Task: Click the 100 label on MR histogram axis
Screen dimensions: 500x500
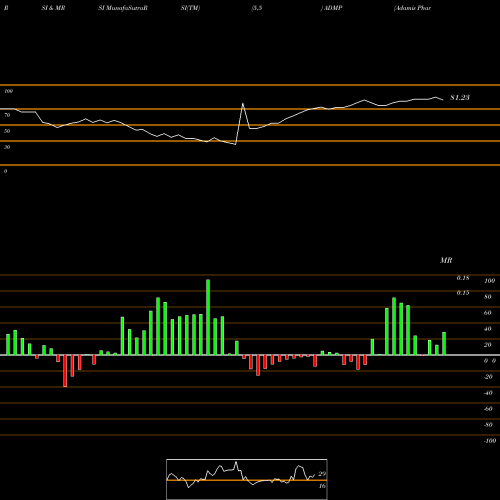Action: 489,281
